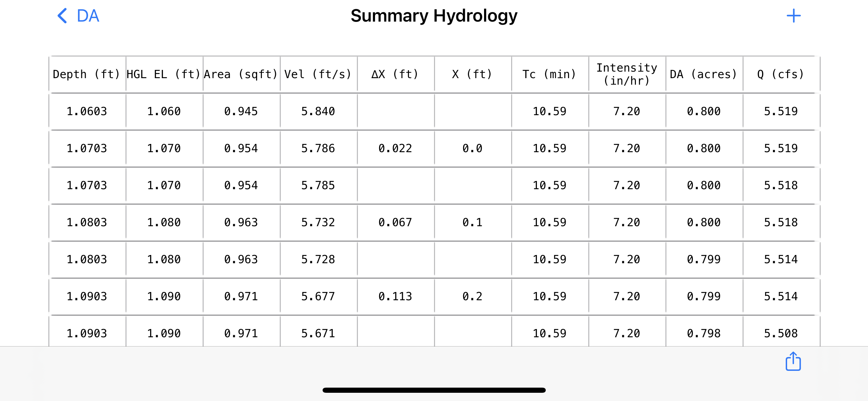Image resolution: width=868 pixels, height=401 pixels.
Task: Select the Intensity (in/hr) column header
Action: click(627, 74)
